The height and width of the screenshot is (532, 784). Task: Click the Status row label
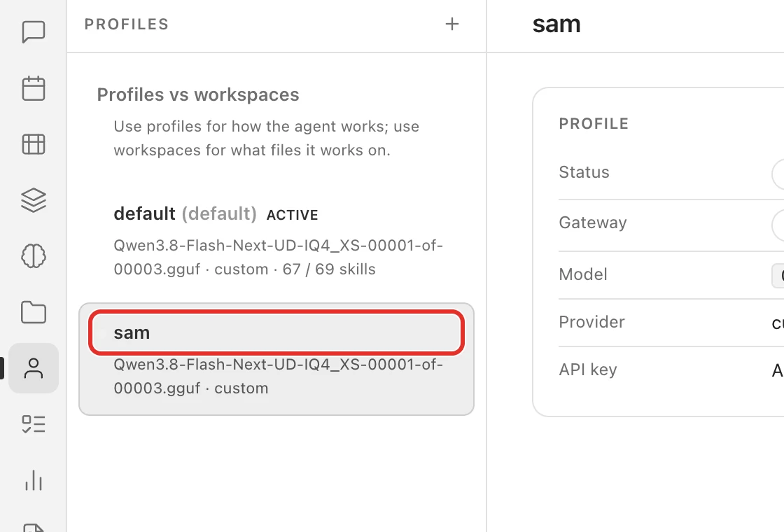coord(584,172)
